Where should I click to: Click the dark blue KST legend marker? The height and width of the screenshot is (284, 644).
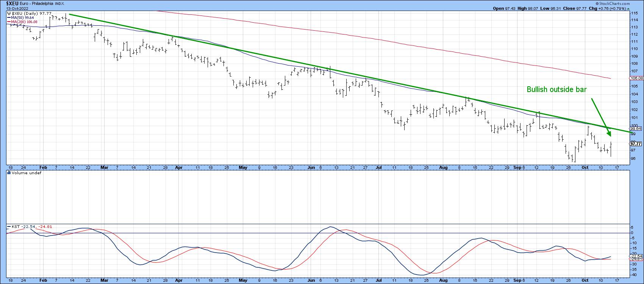9,226
